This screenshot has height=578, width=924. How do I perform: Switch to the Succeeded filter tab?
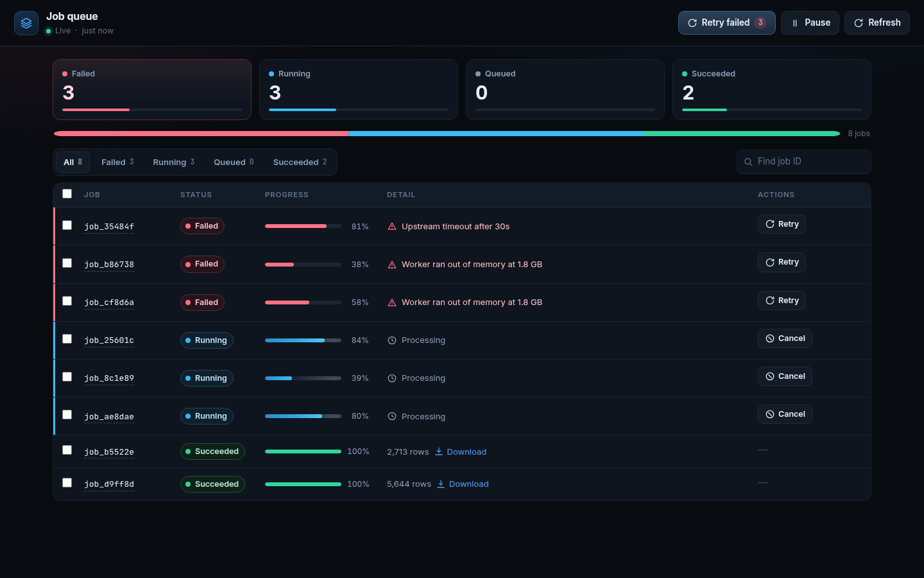(x=300, y=162)
